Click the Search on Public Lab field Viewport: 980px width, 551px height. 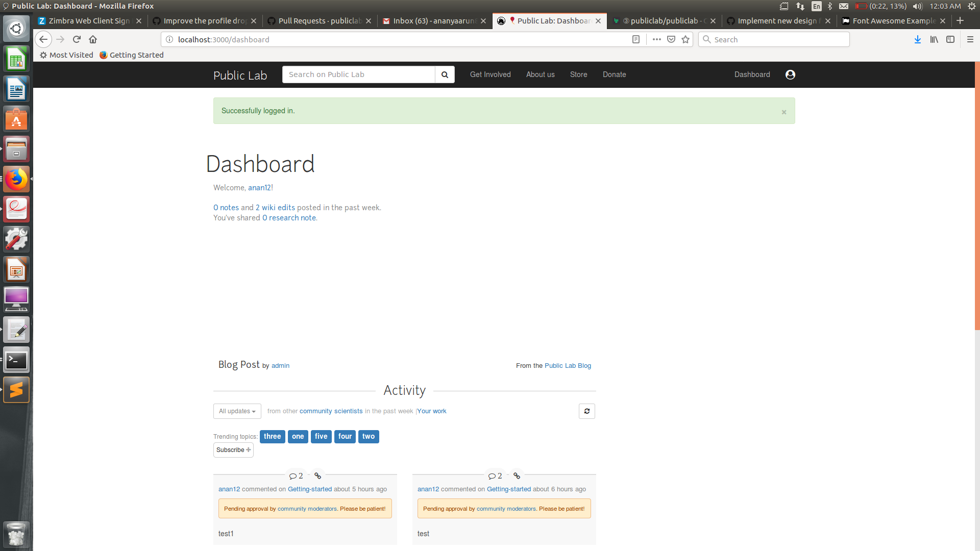358,74
